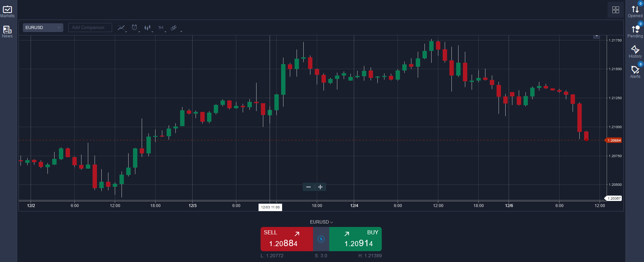
Task: Click the 1.20500 price axis label
Action: pyautogui.click(x=615, y=184)
